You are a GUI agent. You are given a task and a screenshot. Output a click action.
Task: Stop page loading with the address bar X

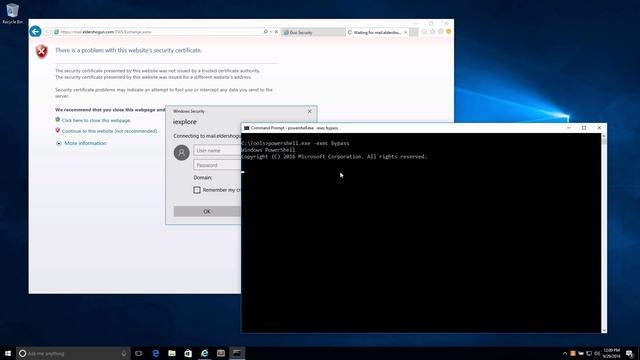click(276, 31)
